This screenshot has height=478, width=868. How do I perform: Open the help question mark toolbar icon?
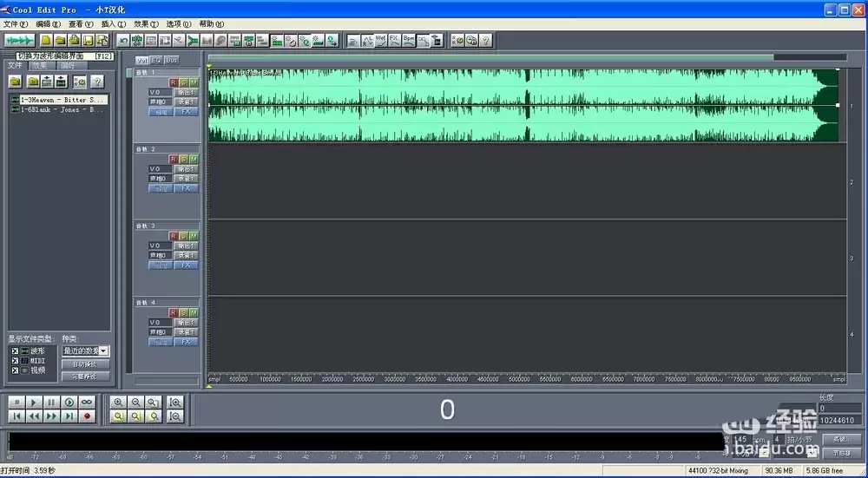tap(485, 41)
